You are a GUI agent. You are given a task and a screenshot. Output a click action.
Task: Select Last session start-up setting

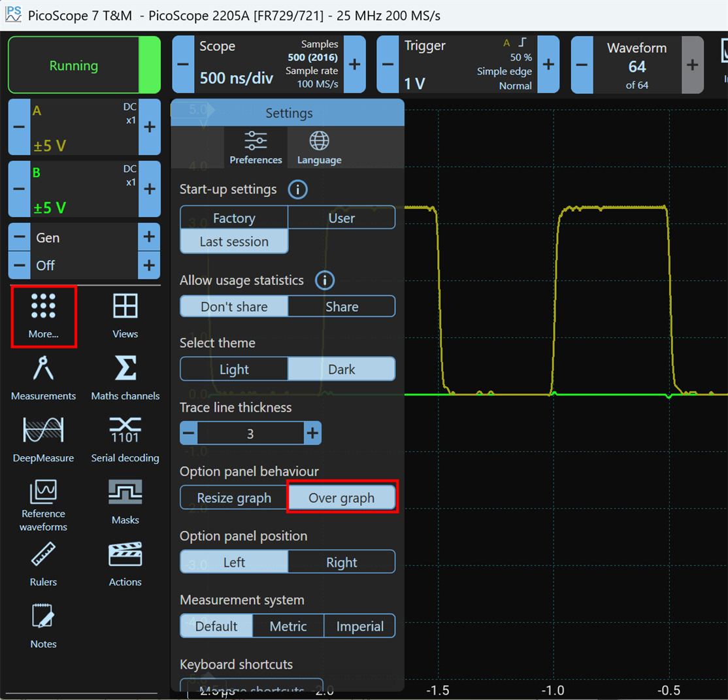coord(234,242)
